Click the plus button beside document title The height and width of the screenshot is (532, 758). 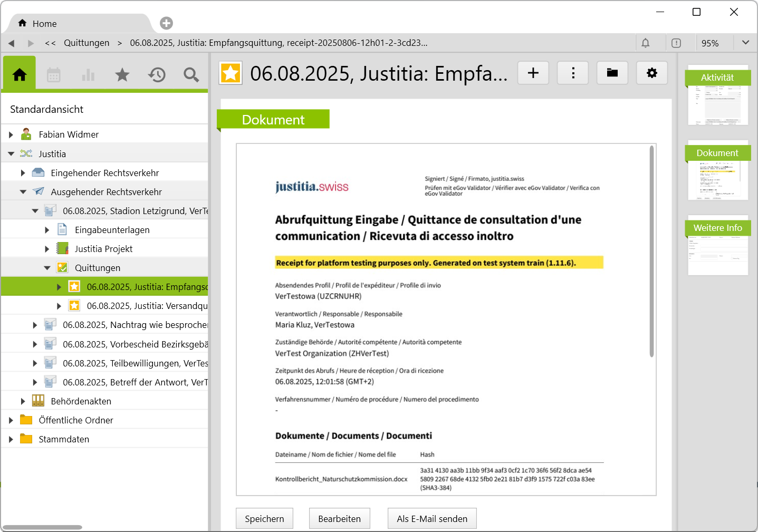coord(533,73)
